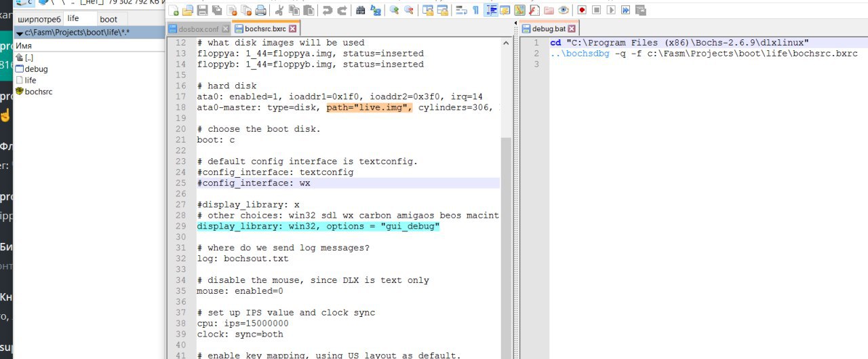
Task: Start macro recording with the red dot
Action: click(x=583, y=10)
